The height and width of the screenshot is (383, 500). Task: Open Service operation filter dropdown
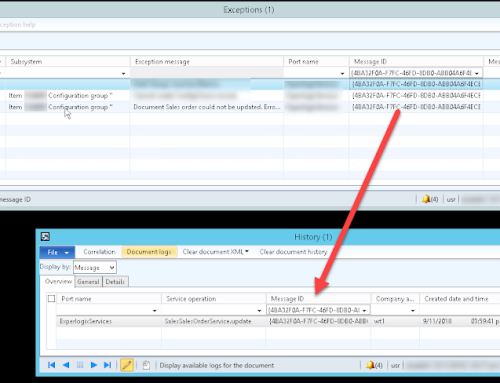pyautogui.click(x=259, y=310)
